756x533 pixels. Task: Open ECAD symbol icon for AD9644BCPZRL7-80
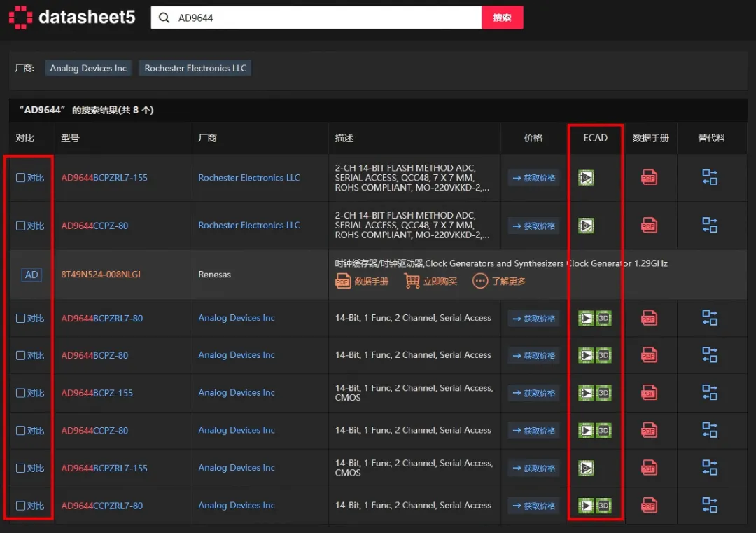tap(586, 319)
